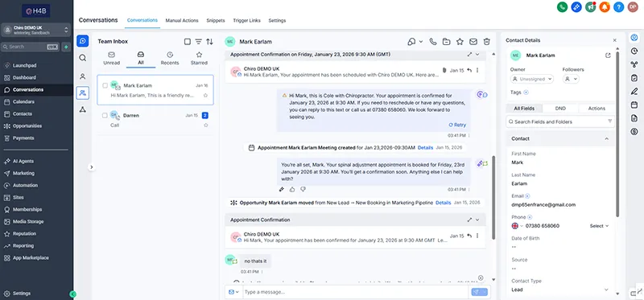Switch to DND tab in contact details
Image resolution: width=644 pixels, height=300 pixels.
(560, 109)
